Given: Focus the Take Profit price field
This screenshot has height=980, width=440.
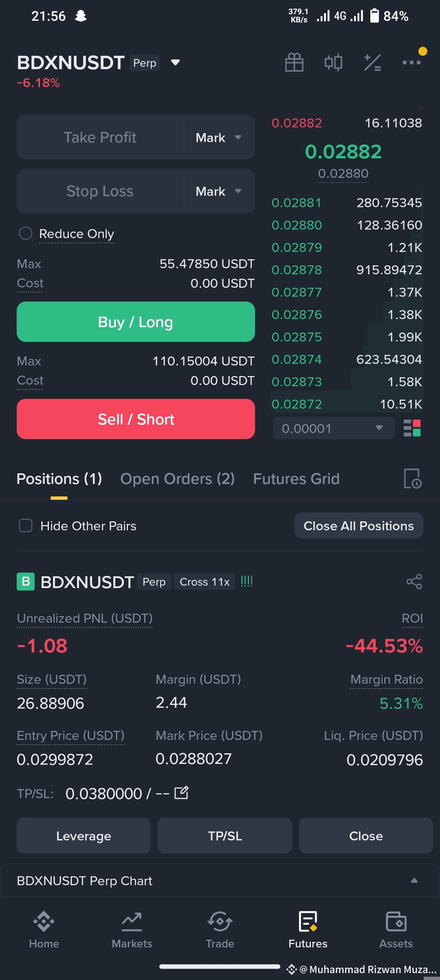Looking at the screenshot, I should pyautogui.click(x=100, y=138).
